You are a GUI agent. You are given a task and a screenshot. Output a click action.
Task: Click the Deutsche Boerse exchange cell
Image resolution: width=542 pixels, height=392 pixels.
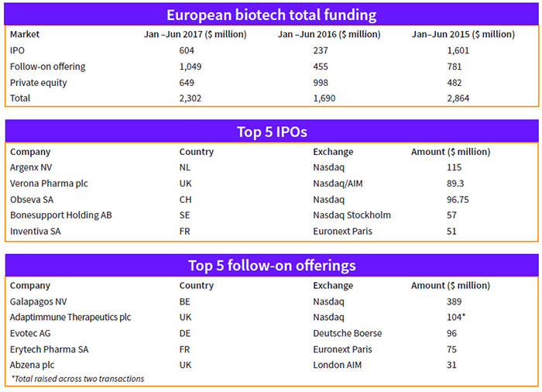point(348,333)
